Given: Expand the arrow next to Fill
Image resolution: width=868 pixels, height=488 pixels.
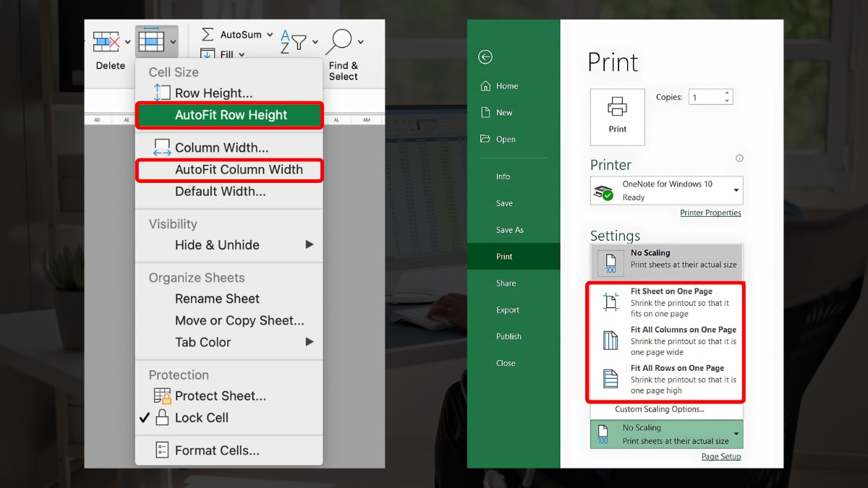Looking at the screenshot, I should [x=241, y=54].
